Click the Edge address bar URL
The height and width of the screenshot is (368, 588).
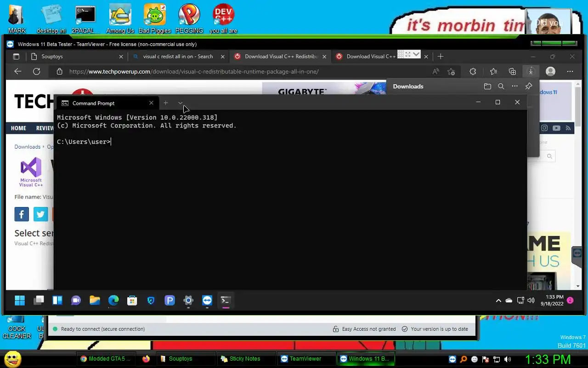(194, 71)
